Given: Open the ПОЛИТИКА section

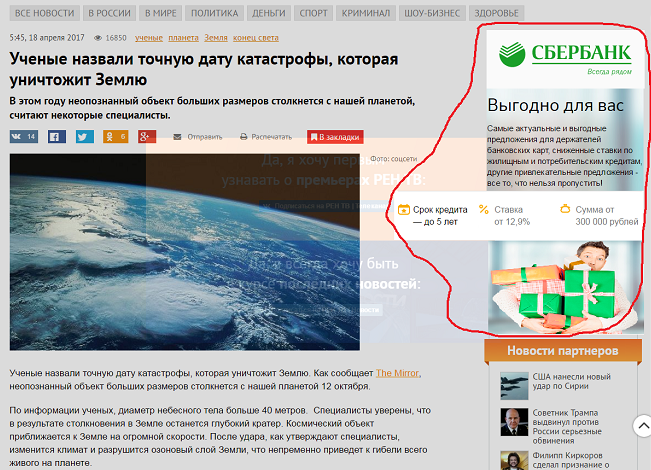Looking at the screenshot, I should click(x=214, y=13).
